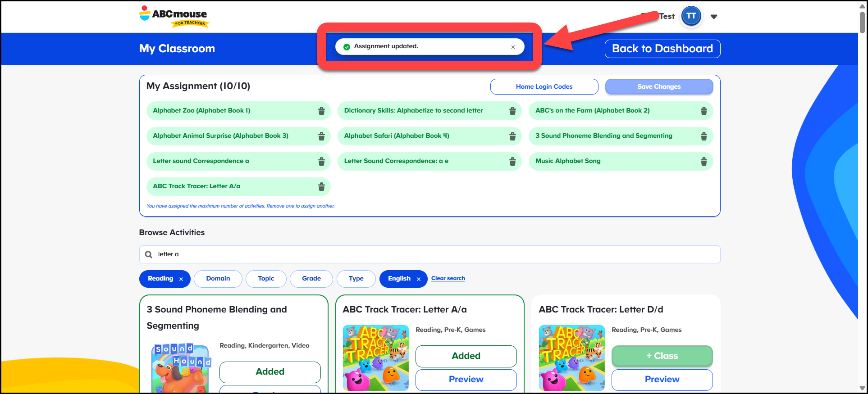Viewport: 868px width, 394px height.
Task: Click the My Classroom heading
Action: (x=177, y=49)
